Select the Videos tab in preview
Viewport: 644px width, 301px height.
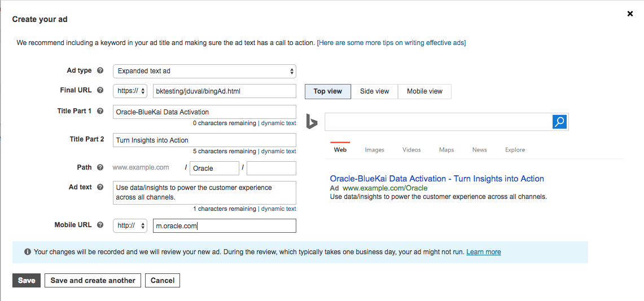pyautogui.click(x=411, y=150)
